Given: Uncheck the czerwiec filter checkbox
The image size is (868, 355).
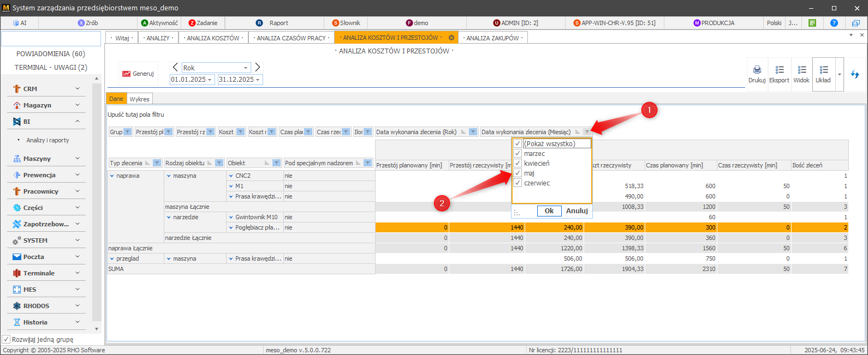Looking at the screenshot, I should (x=518, y=183).
